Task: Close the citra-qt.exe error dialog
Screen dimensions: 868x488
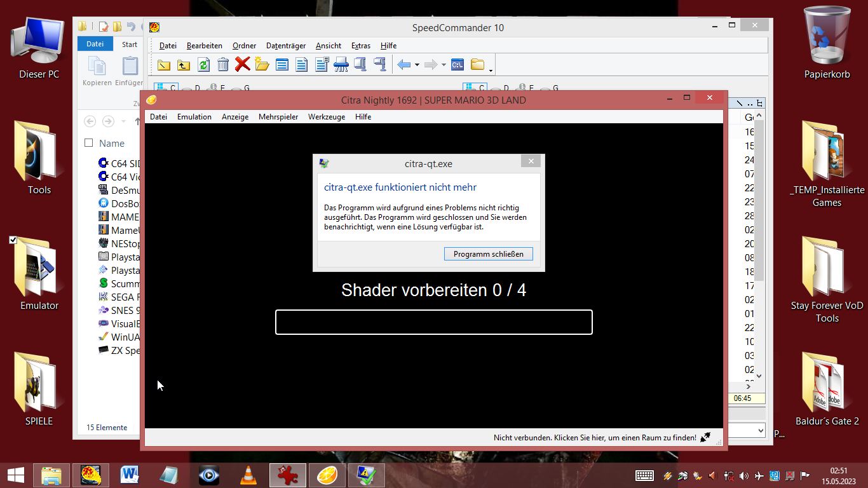Action: tap(531, 161)
